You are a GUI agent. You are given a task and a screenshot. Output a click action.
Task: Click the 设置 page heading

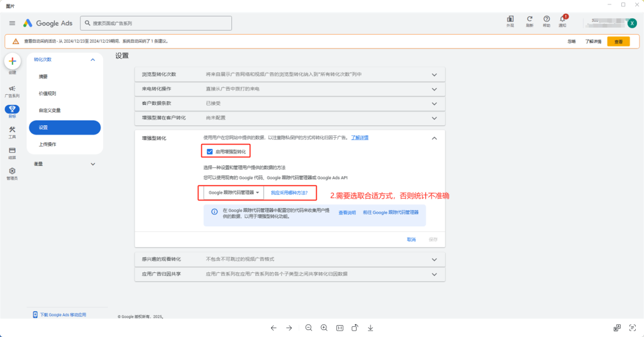tap(122, 56)
